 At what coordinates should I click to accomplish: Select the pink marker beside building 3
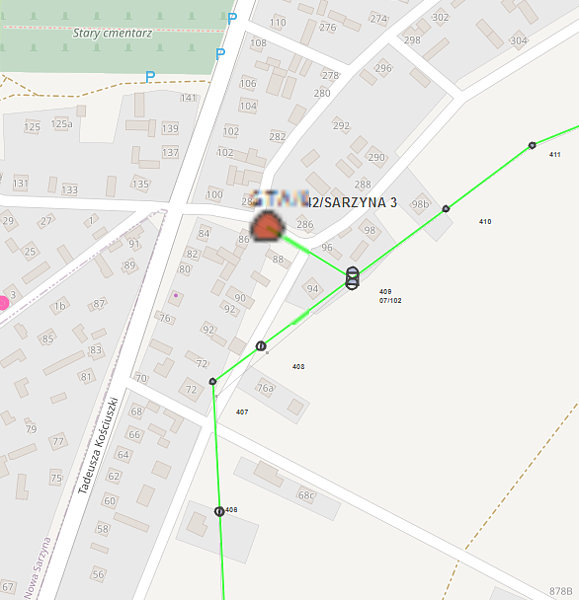click(x=3, y=303)
